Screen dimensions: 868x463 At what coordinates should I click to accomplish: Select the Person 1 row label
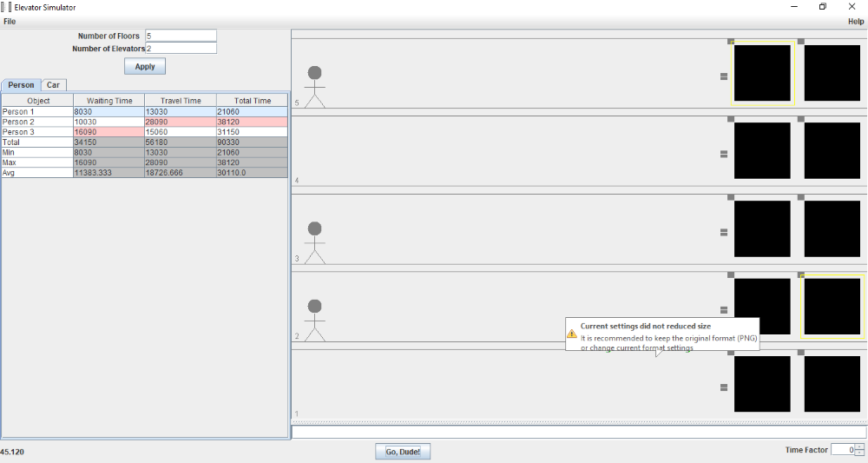(37, 112)
